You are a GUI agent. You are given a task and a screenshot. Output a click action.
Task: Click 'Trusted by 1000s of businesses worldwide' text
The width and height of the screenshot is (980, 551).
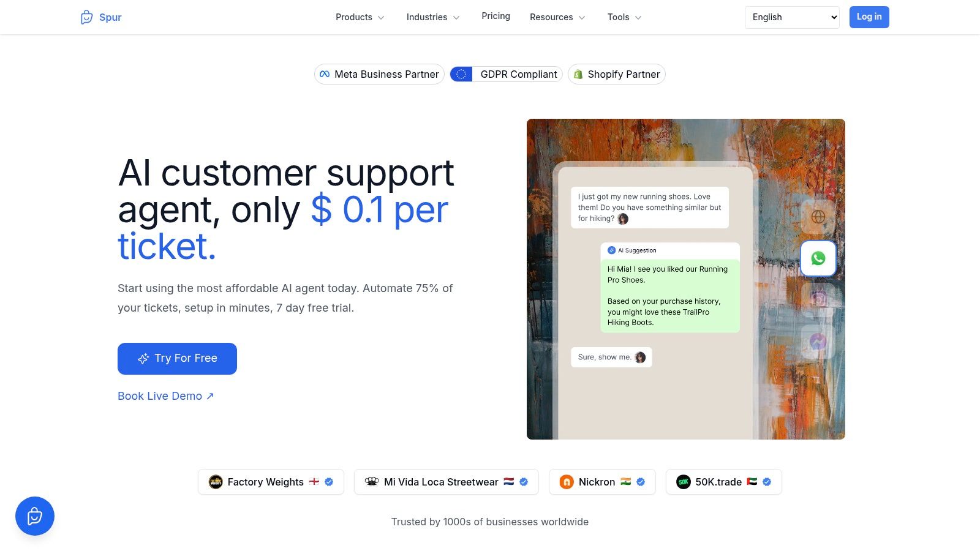pos(490,522)
